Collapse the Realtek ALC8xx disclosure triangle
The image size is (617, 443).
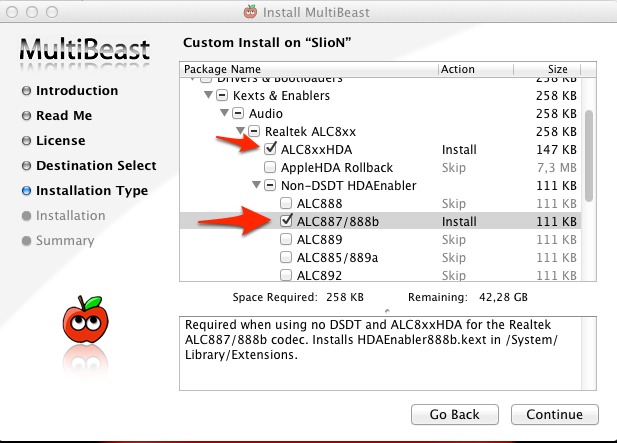pyautogui.click(x=240, y=131)
